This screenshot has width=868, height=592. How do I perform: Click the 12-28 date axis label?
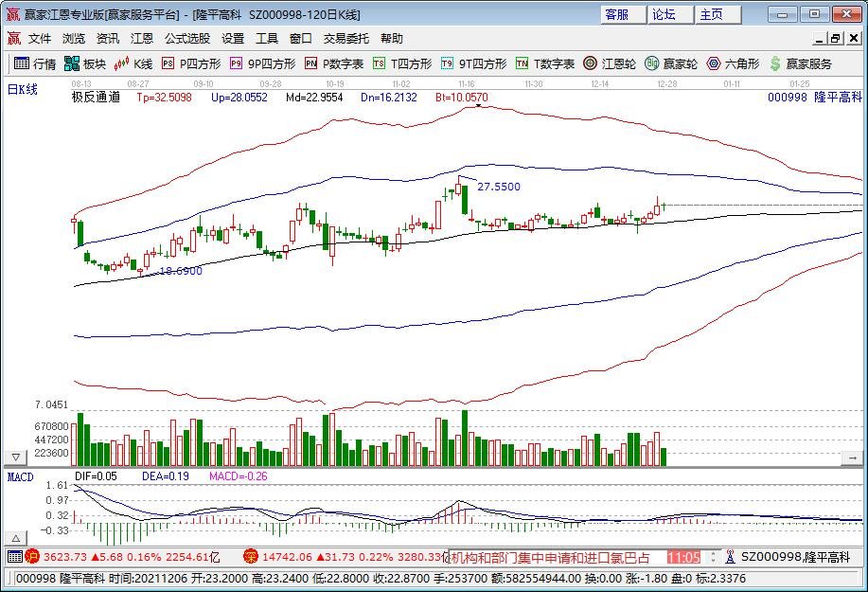tap(667, 84)
